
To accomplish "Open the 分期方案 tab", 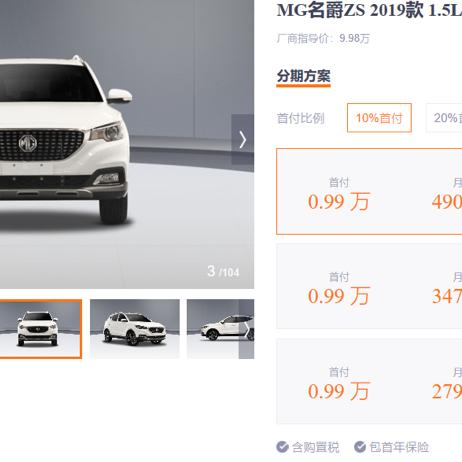I will point(303,77).
